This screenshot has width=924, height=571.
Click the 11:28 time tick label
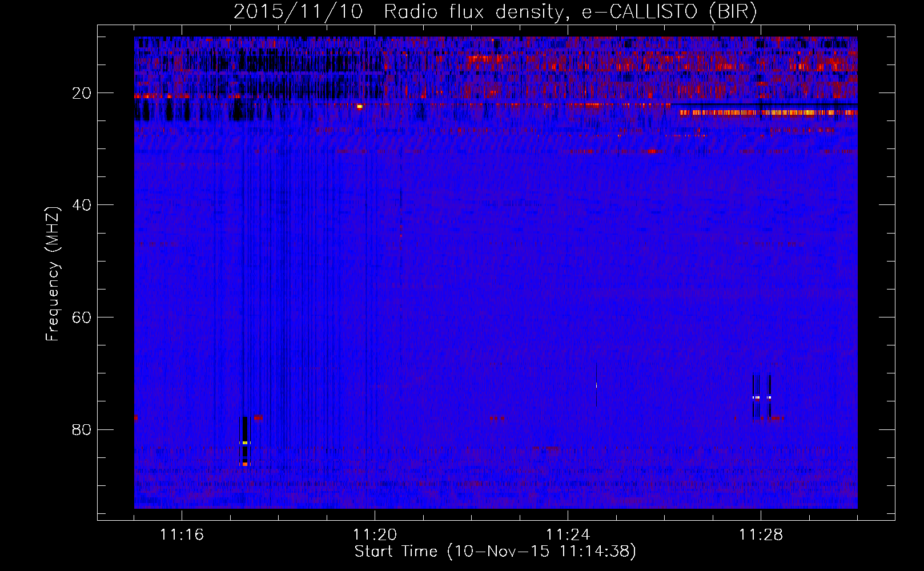[x=761, y=535]
